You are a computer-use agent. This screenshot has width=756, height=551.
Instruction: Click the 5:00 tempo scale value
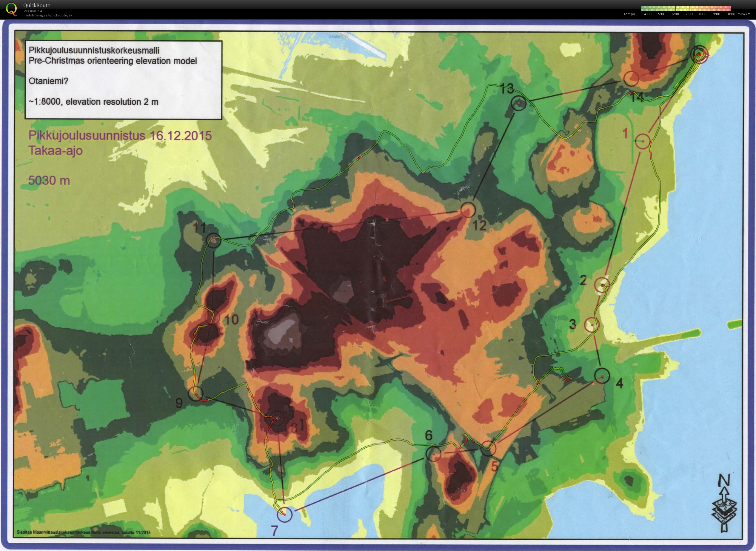click(662, 14)
